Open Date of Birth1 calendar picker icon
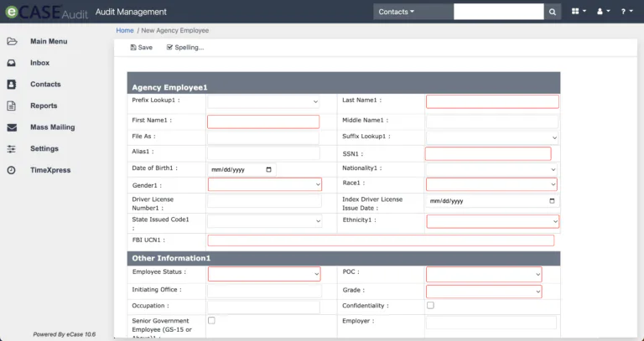This screenshot has width=644, height=341. (x=268, y=169)
